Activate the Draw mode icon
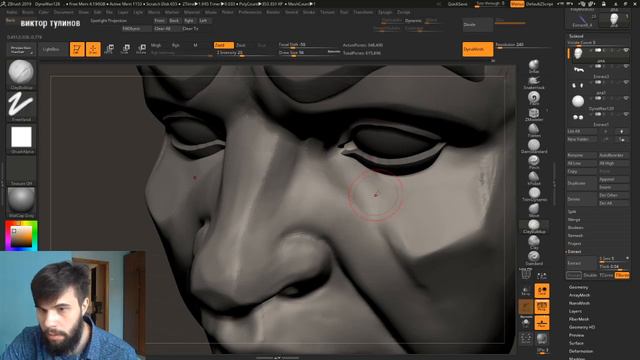Image resolution: width=640 pixels, height=360 pixels. click(x=93, y=49)
